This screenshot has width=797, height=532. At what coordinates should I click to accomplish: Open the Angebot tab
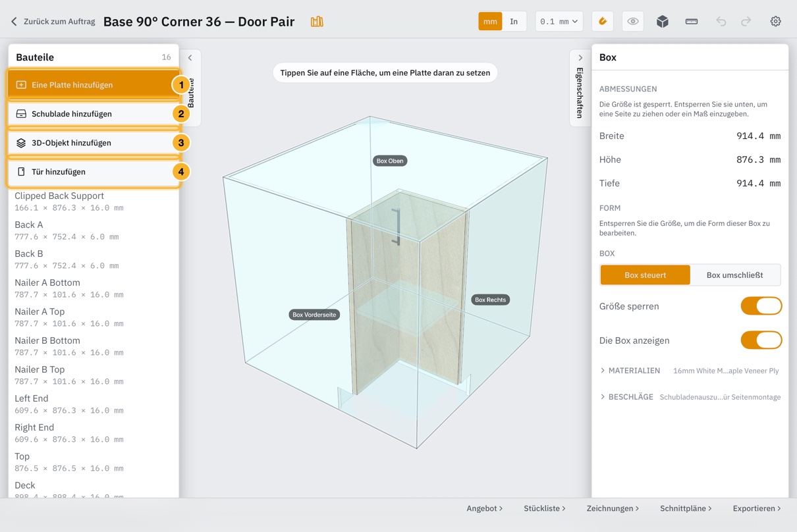coord(485,508)
